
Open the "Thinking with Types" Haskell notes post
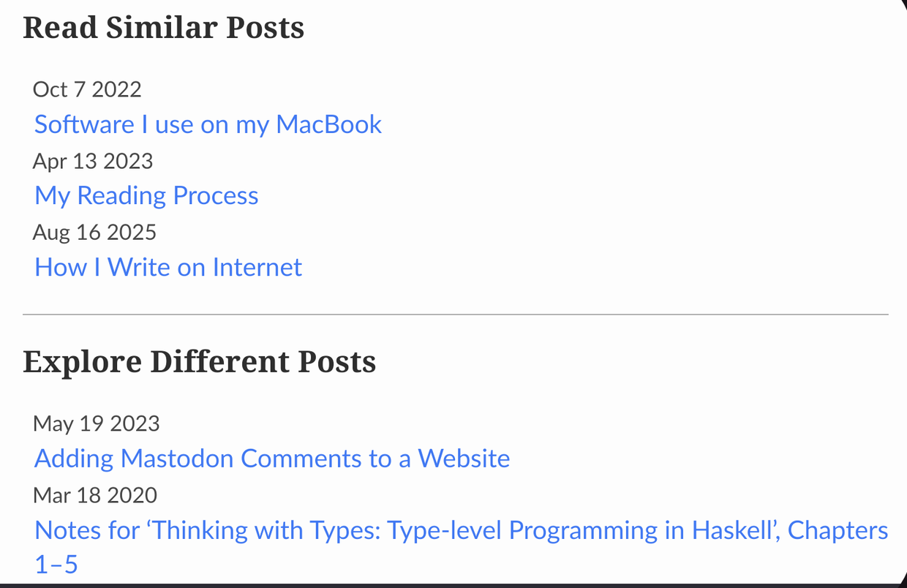click(461, 530)
